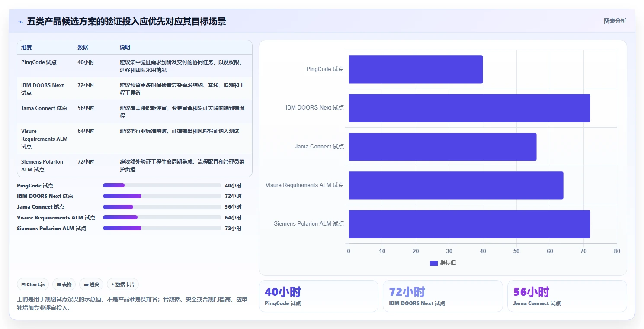Screen dimensions: 644x329
Task: Click the Visure Requirements ALM 试点 progress bar
Action: pyautogui.click(x=162, y=218)
